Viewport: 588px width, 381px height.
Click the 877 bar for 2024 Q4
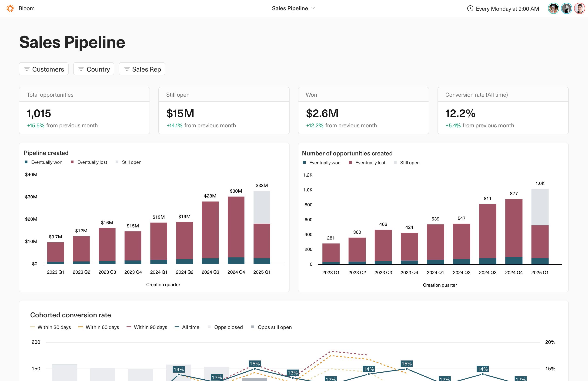[514, 231]
